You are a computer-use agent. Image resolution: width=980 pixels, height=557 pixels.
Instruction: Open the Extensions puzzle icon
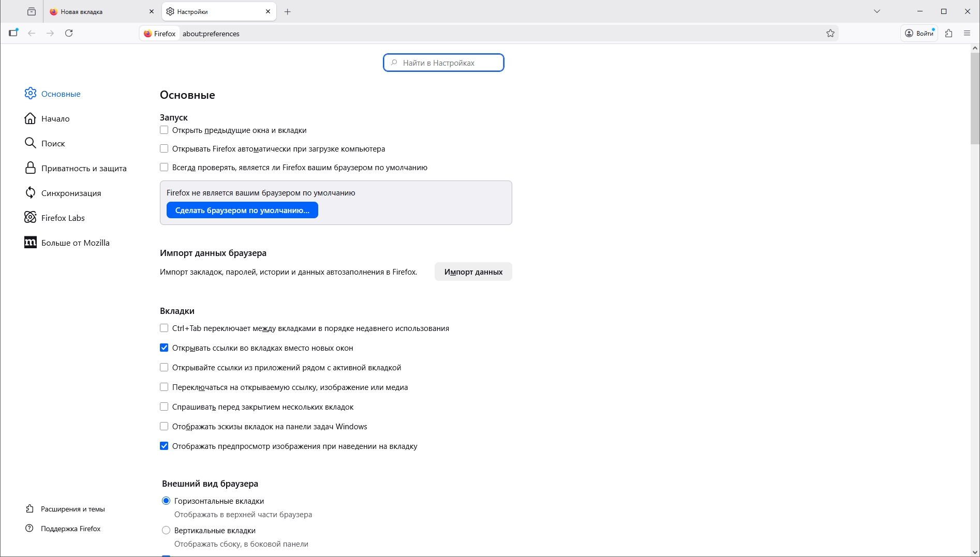[948, 34]
